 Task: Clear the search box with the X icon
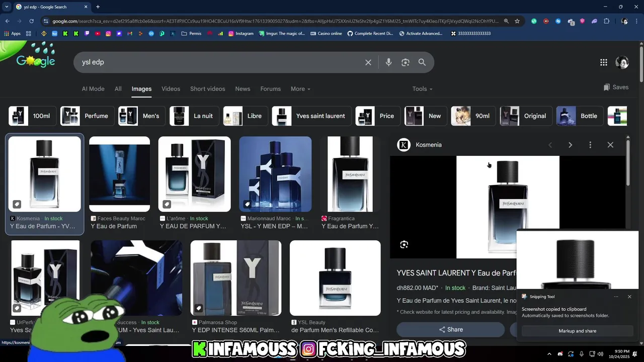368,62
